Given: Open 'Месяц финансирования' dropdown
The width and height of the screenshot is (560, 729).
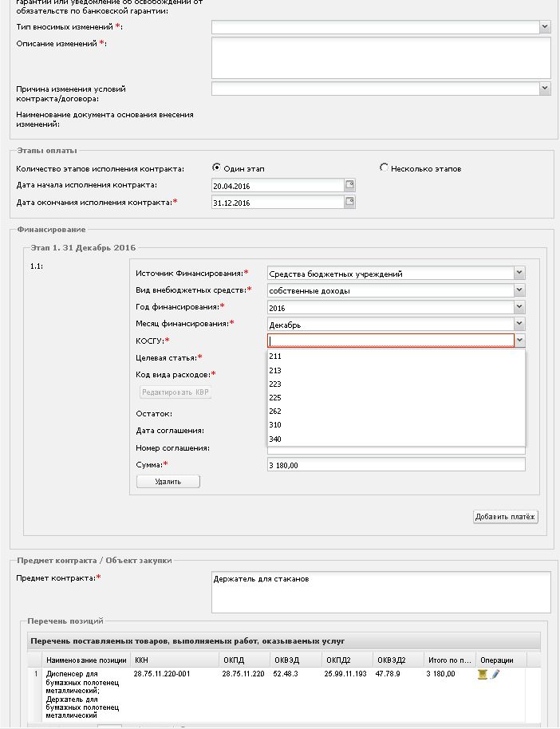Looking at the screenshot, I should [x=519, y=324].
